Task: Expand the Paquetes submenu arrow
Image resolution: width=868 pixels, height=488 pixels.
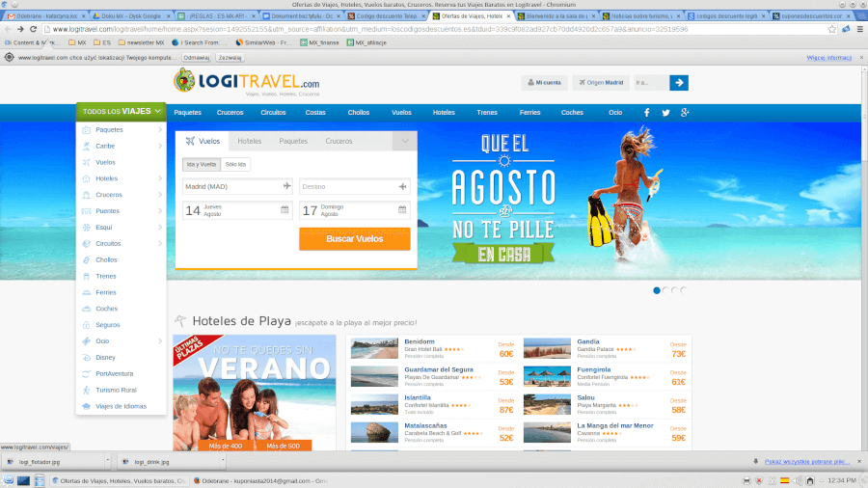Action: click(160, 130)
